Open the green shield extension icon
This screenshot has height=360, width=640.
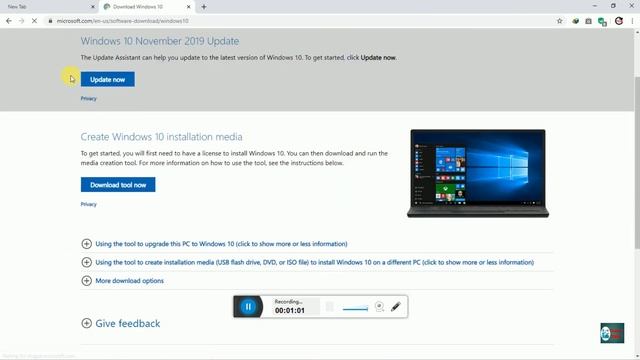602,22
